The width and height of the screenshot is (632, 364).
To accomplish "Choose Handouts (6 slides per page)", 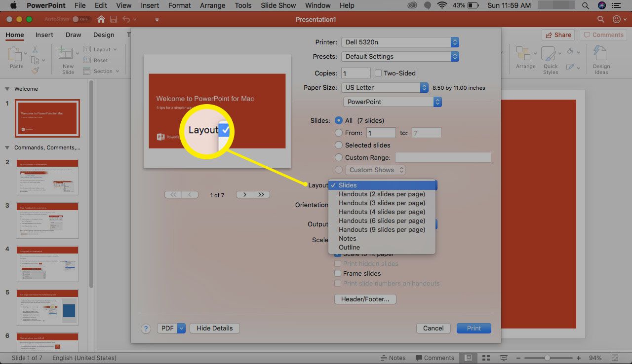I will 382,220.
